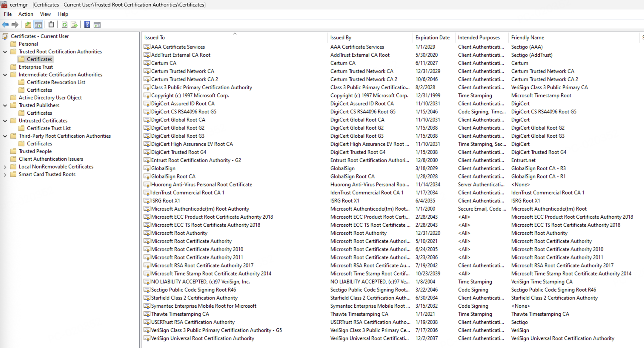Image resolution: width=644 pixels, height=348 pixels.
Task: Click the clipboard icon in the toolbar
Action: (x=51, y=24)
